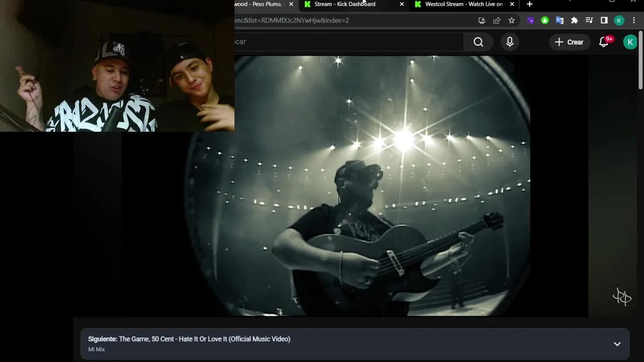Open the Google Translate extension
This screenshot has width=644, height=362.
point(559,20)
